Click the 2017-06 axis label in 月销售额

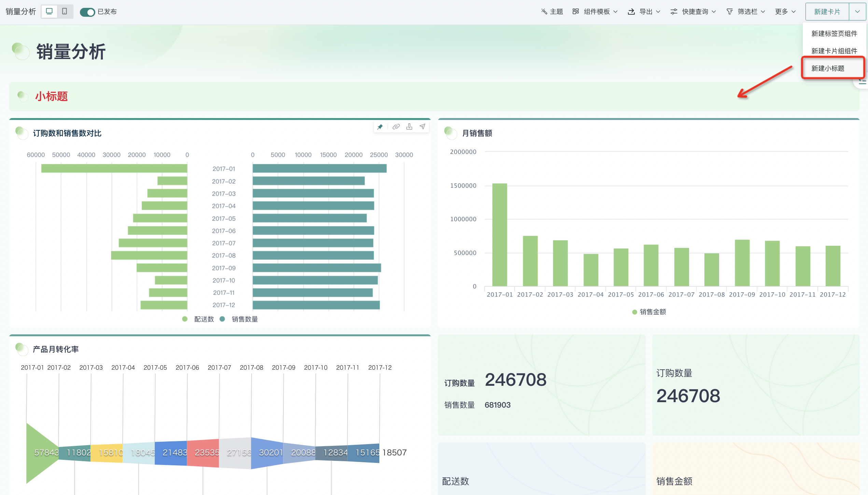[x=651, y=294]
